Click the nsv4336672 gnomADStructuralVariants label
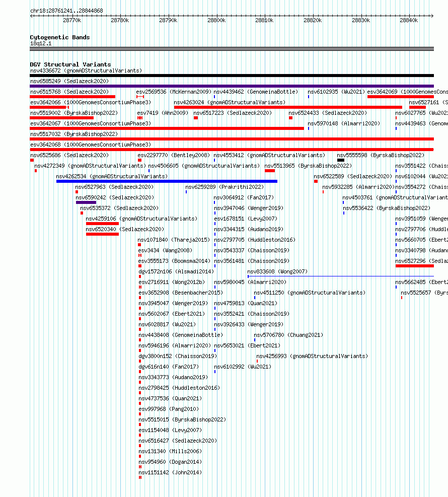This screenshot has width=448, height=497. 86,70
